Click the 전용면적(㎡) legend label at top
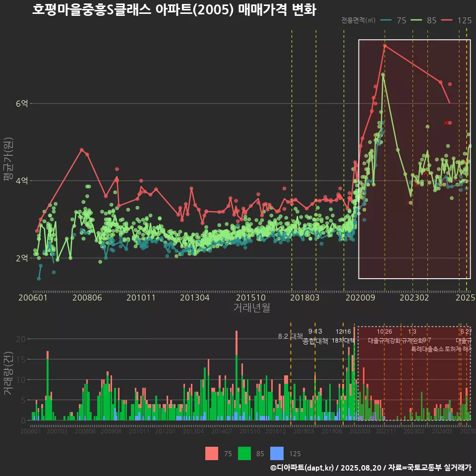The width and height of the screenshot is (476, 476). (358, 20)
